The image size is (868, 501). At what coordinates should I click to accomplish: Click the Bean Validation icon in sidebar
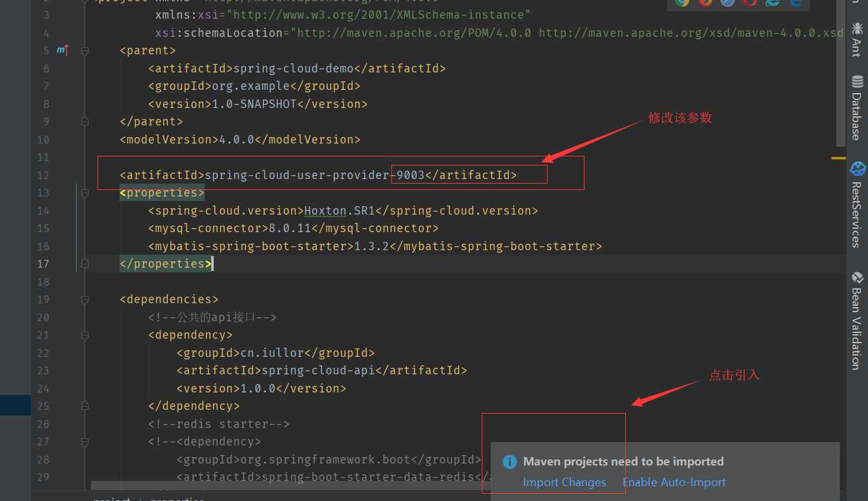(x=857, y=277)
